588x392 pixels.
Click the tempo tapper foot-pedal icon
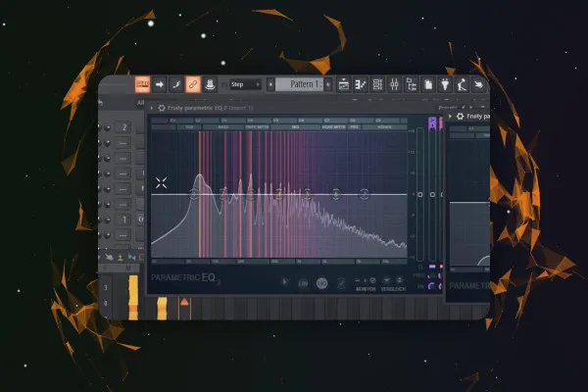click(x=462, y=85)
